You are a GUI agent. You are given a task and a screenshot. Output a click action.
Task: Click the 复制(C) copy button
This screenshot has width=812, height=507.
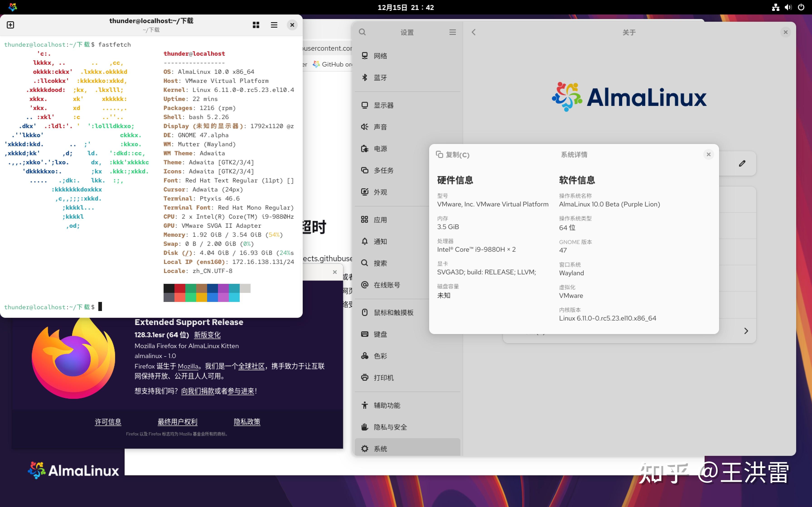click(x=453, y=155)
